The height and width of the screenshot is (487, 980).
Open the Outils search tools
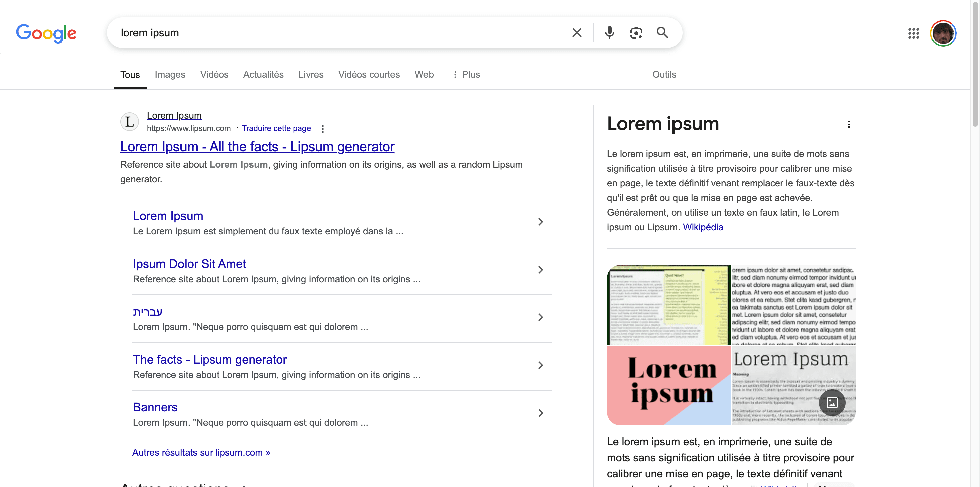(664, 74)
